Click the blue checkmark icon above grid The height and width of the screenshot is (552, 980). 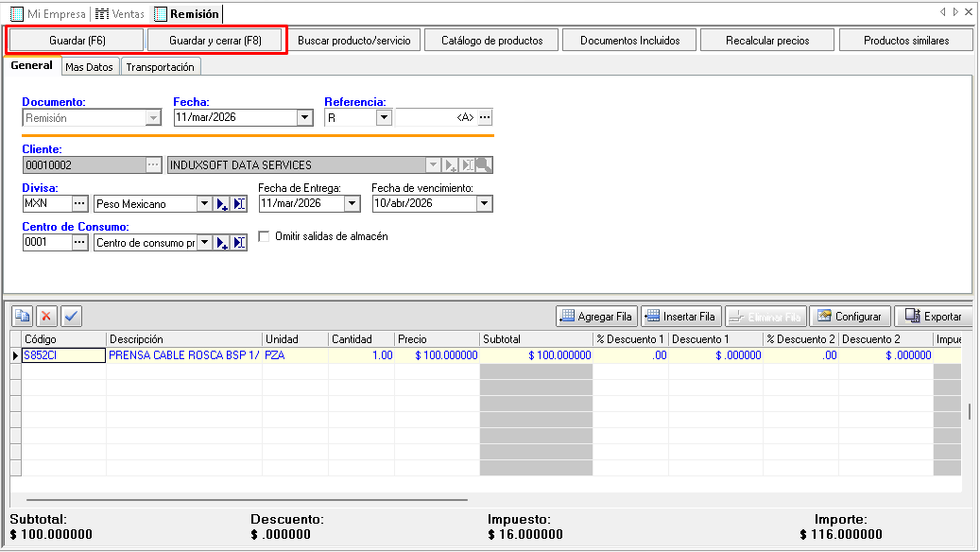72,316
